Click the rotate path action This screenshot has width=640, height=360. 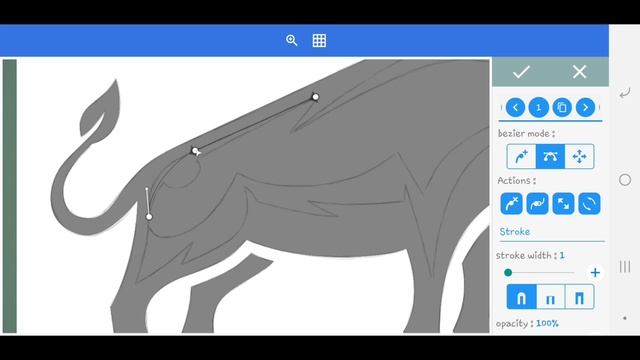[589, 204]
